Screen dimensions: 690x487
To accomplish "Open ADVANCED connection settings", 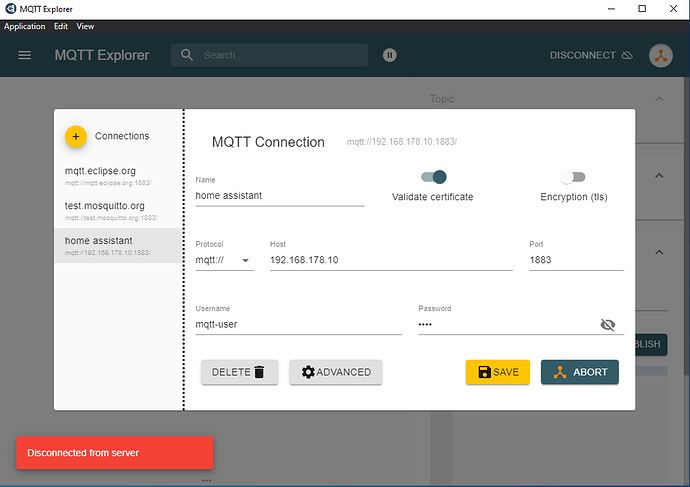I will (336, 372).
